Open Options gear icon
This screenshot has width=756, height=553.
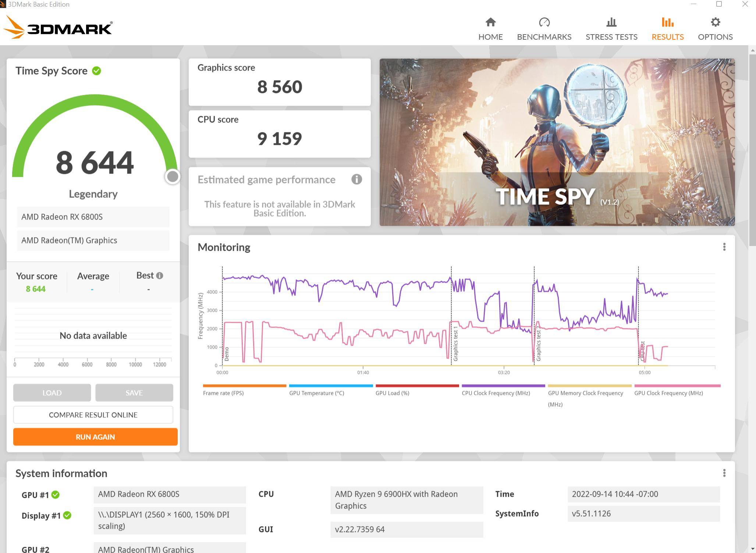tap(715, 23)
